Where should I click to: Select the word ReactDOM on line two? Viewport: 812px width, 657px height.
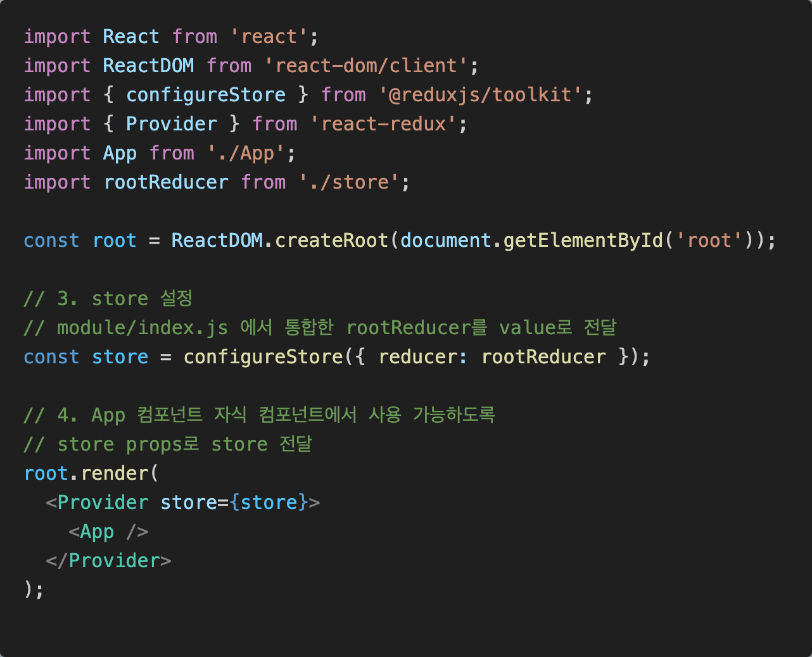(148, 65)
